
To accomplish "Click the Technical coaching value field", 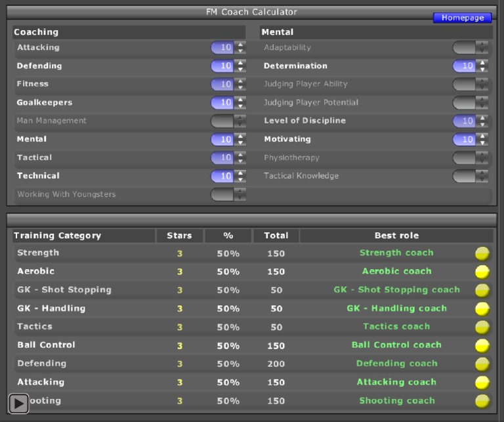I will 222,176.
